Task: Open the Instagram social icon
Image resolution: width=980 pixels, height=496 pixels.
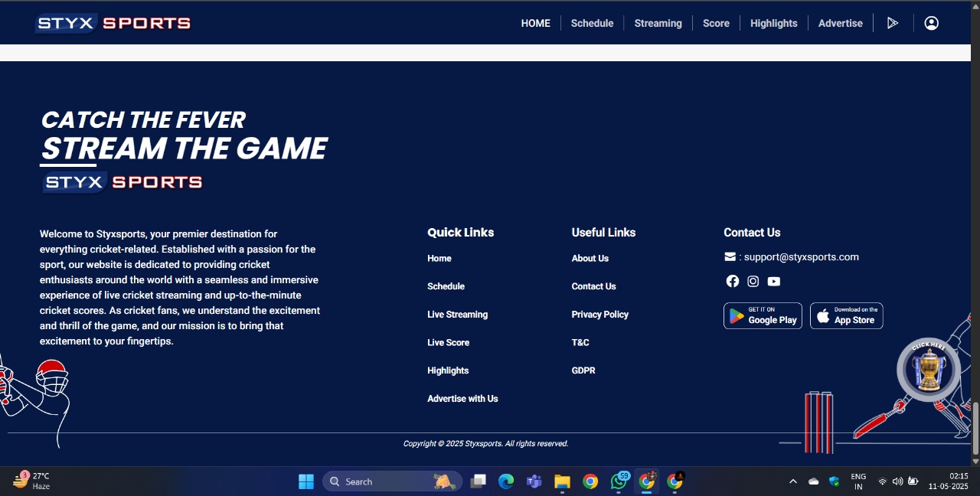Action: point(753,281)
